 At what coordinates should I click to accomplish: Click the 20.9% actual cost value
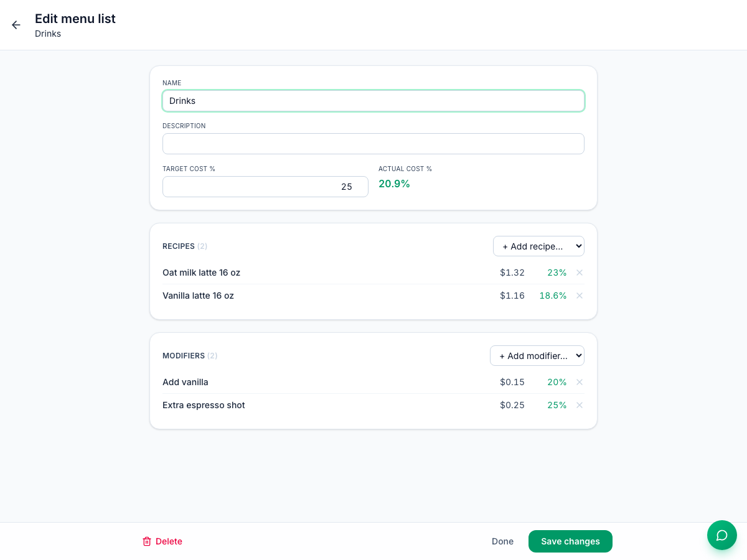pos(394,184)
